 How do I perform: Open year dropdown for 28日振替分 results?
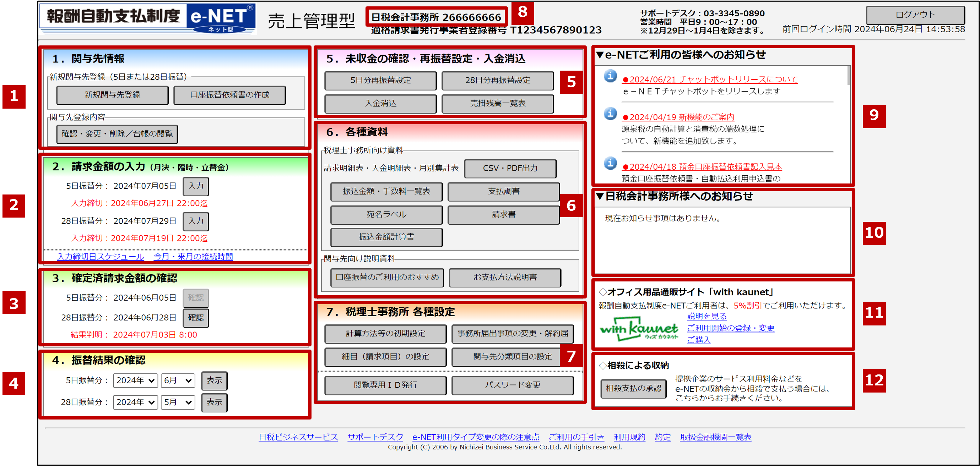tap(135, 402)
